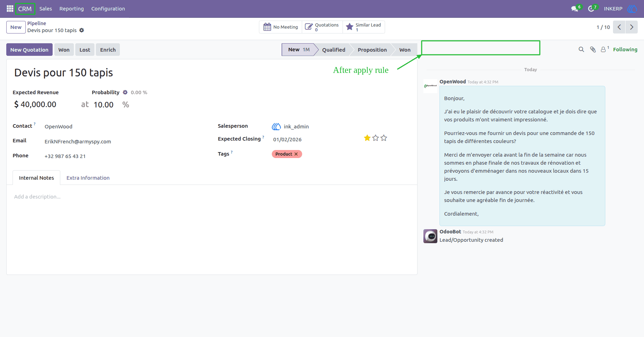Search messages with the magnifier icon
644x337 pixels.
pos(581,50)
